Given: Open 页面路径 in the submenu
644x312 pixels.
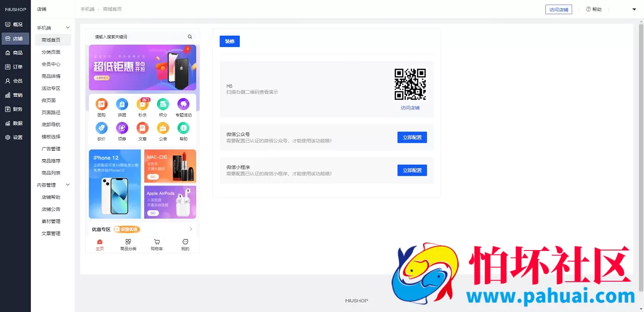Looking at the screenshot, I should [51, 113].
